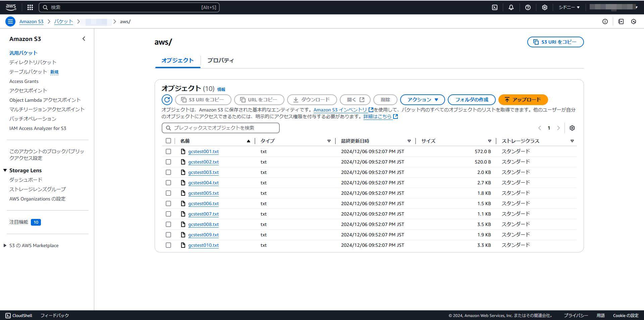Open the services grid menu icon
Screen dimensions: 644x320
coord(30,7)
